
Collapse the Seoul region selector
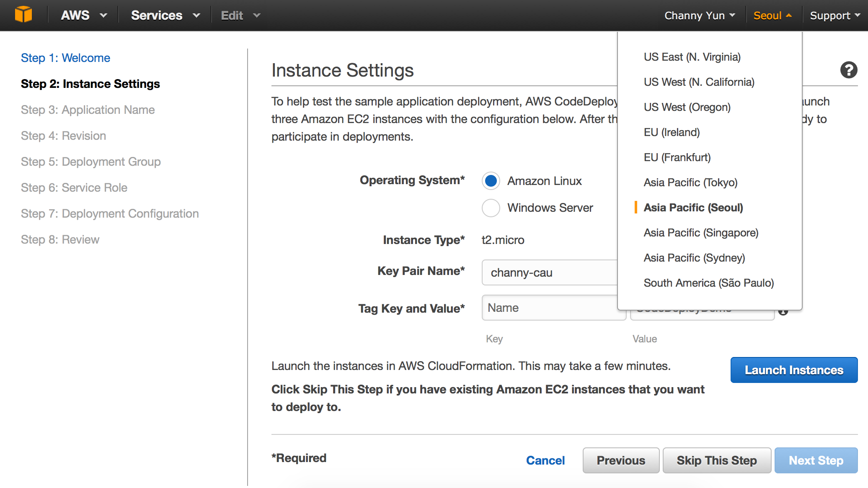coord(772,15)
